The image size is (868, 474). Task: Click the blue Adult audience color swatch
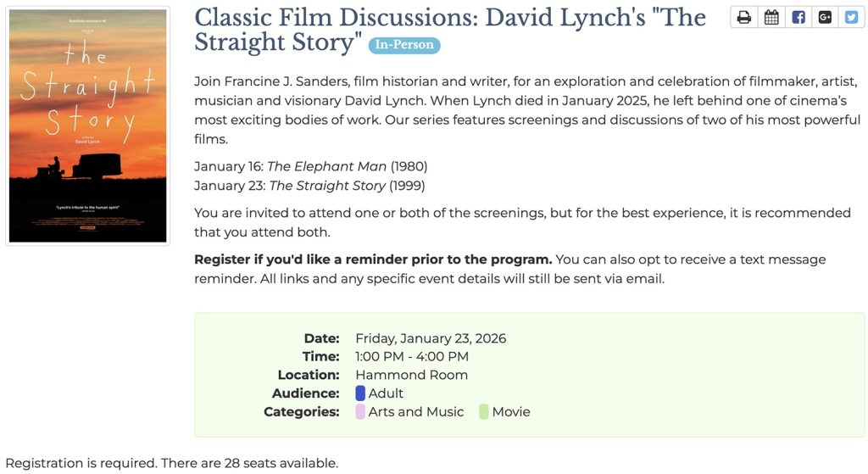(x=360, y=393)
